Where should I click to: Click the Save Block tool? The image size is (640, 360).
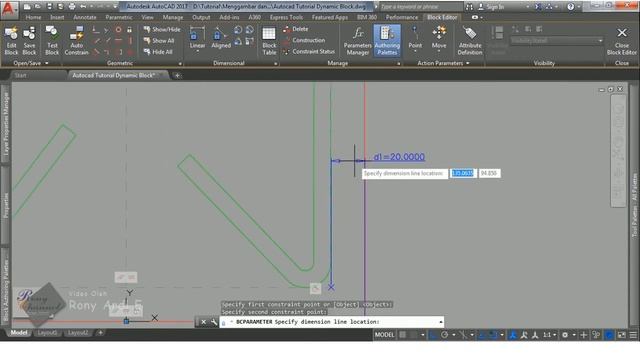click(x=29, y=40)
